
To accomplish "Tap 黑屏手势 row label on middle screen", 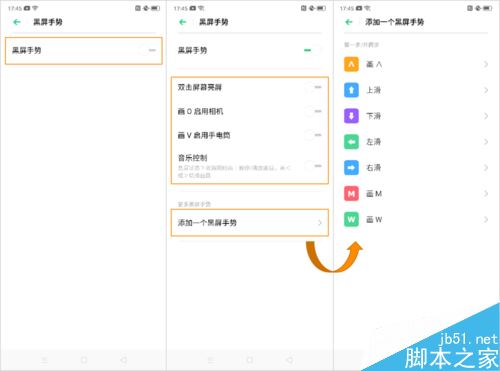I will click(x=192, y=50).
